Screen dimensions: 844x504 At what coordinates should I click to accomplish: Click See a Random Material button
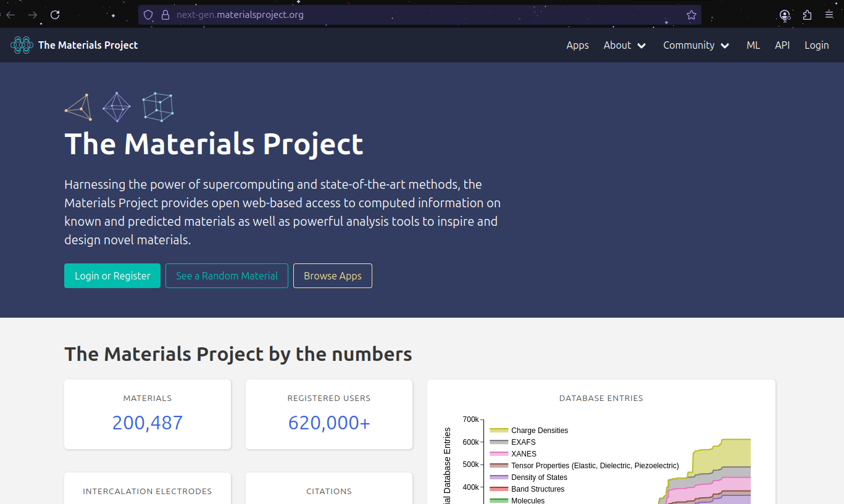[227, 276]
